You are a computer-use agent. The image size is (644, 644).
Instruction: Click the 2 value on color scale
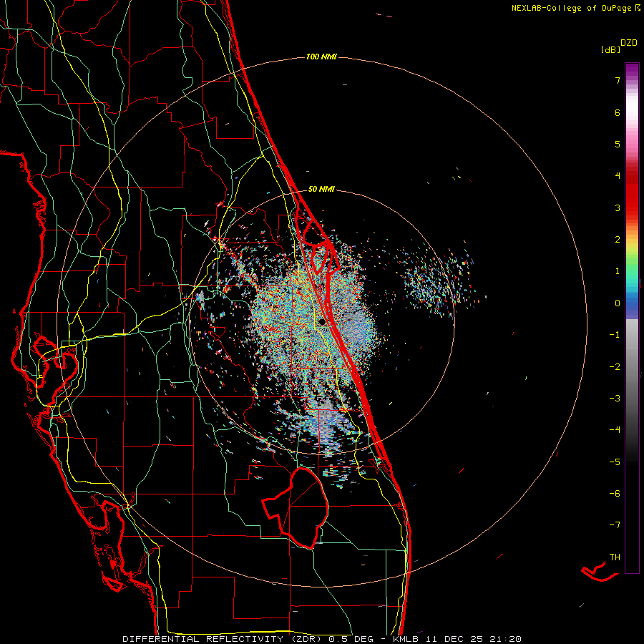tap(618, 240)
